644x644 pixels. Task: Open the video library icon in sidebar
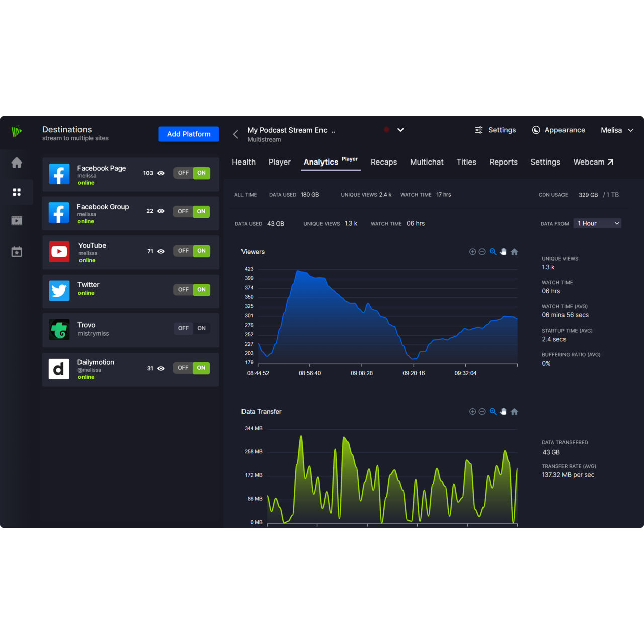17,221
